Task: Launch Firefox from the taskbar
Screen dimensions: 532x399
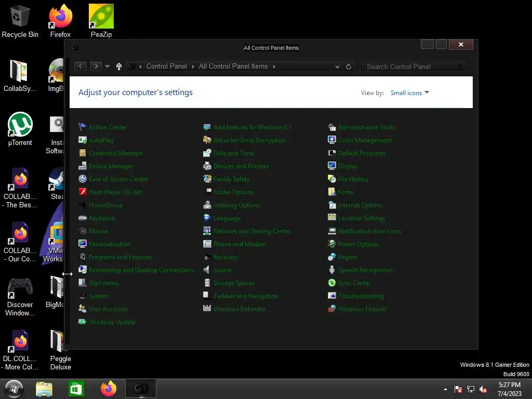Action: click(x=109, y=389)
